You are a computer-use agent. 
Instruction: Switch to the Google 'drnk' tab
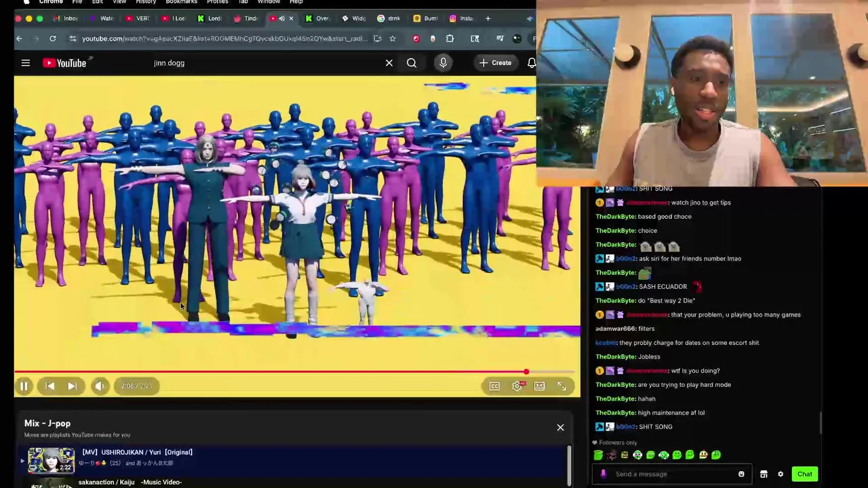[389, 18]
